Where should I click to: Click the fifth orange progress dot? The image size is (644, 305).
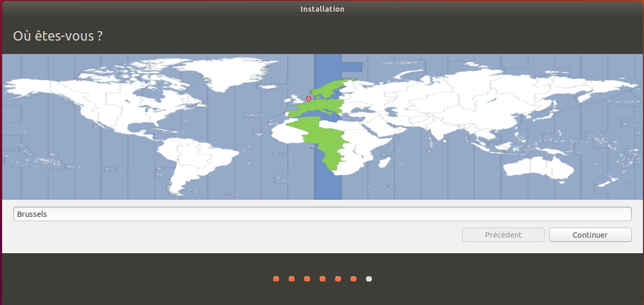click(338, 279)
